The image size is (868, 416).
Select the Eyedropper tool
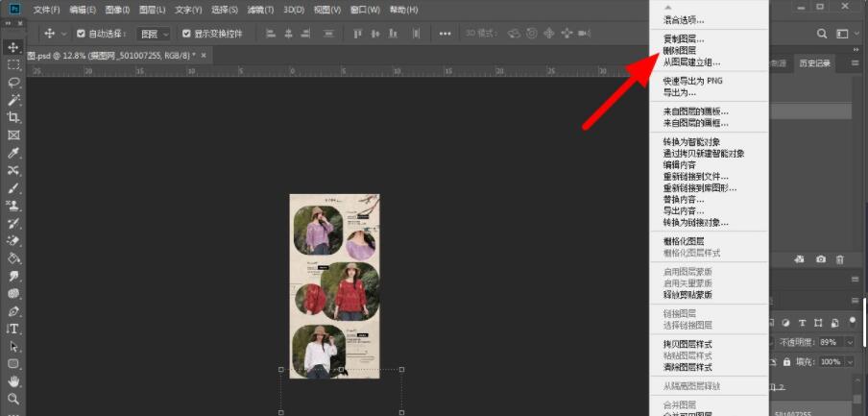click(x=13, y=153)
